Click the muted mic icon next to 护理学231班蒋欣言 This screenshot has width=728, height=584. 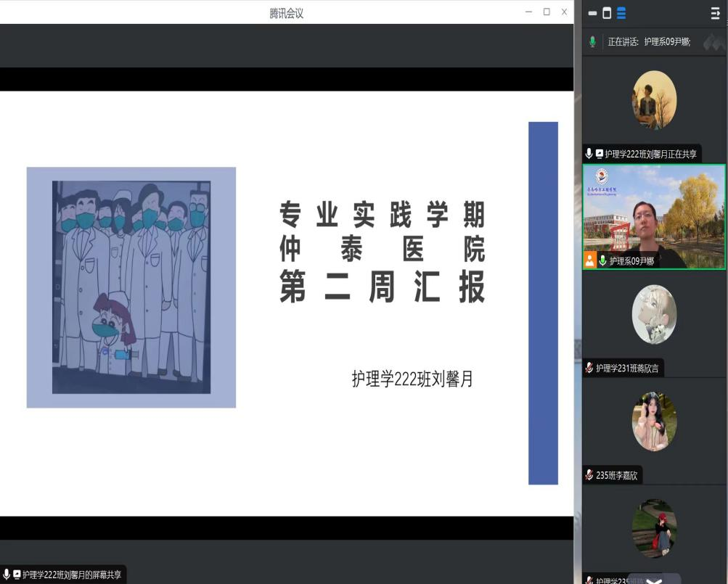tap(589, 369)
